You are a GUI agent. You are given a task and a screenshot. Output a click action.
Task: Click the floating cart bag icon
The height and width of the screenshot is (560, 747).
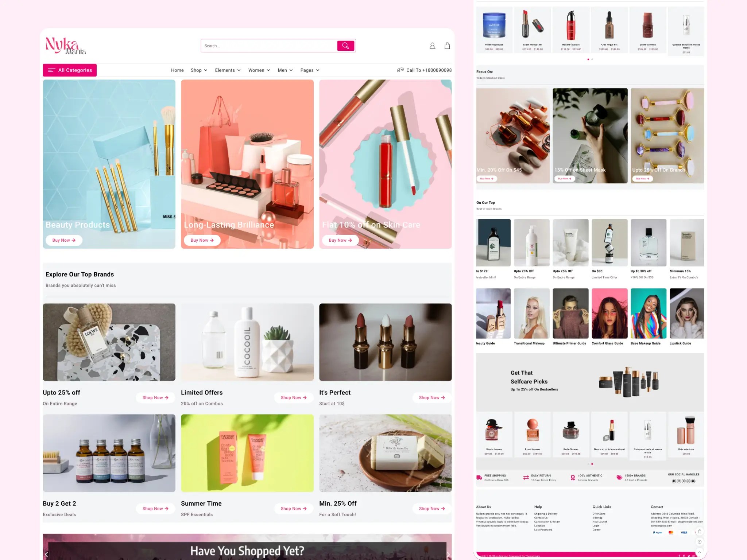point(700,531)
